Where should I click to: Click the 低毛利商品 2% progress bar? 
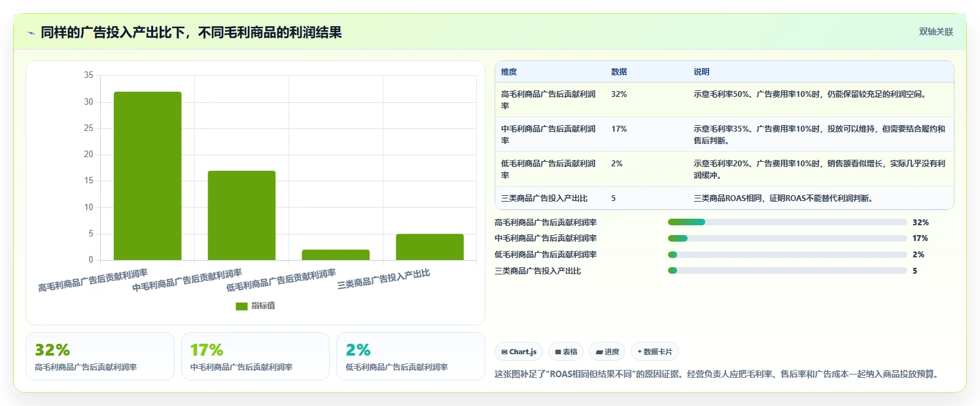pos(787,255)
